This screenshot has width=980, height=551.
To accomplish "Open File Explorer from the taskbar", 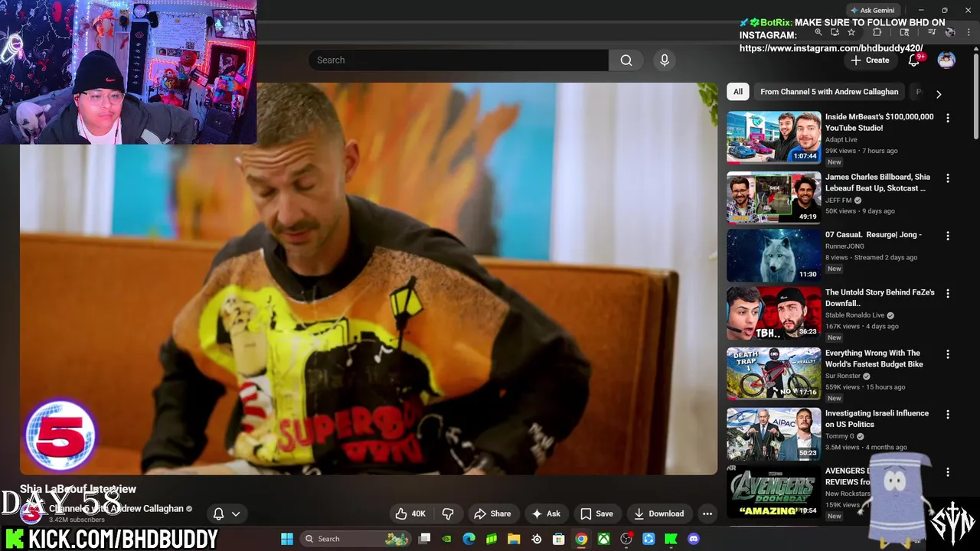I will pos(514,539).
